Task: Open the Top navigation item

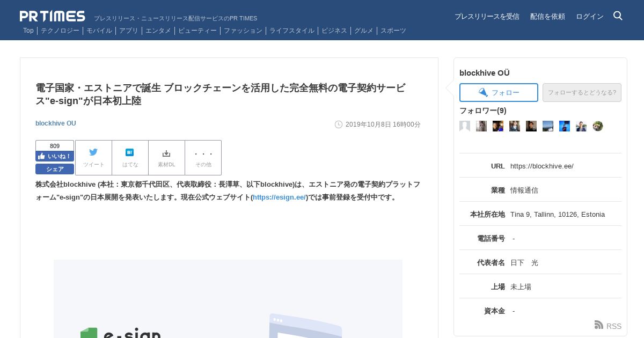Action: tap(28, 31)
